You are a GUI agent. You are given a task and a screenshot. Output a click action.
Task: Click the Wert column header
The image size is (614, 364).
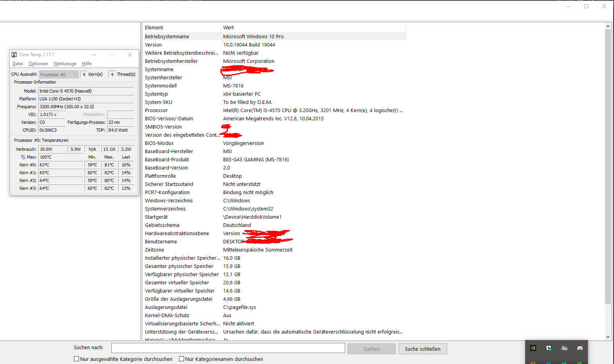pyautogui.click(x=313, y=27)
